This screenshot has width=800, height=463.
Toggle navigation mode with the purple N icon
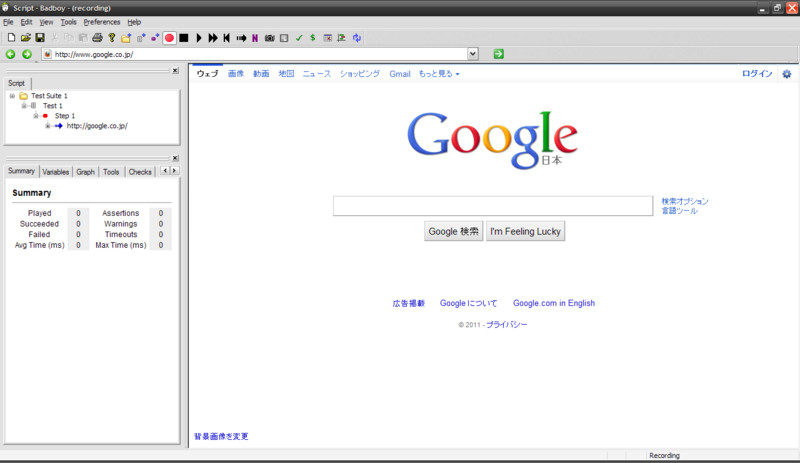pyautogui.click(x=255, y=38)
